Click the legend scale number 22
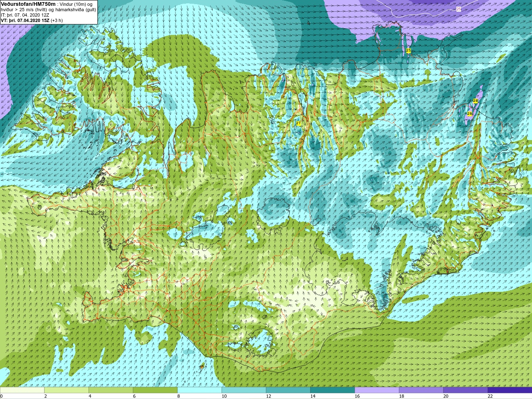The height and width of the screenshot is (399, 532). 490,396
